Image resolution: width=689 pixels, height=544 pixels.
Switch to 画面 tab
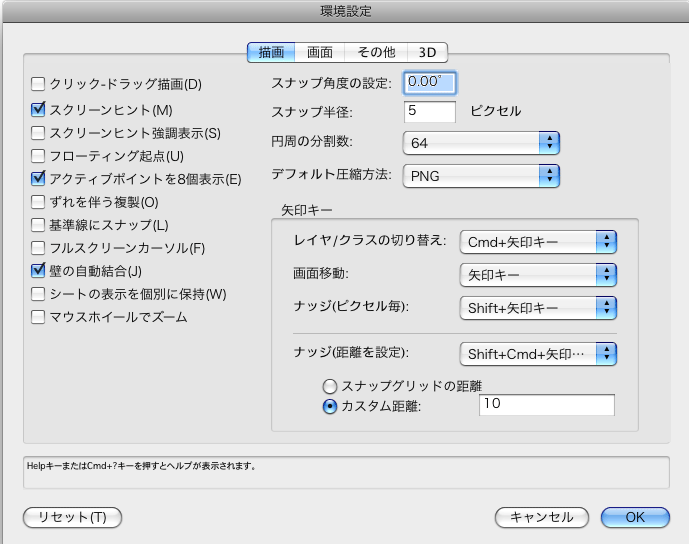320,52
